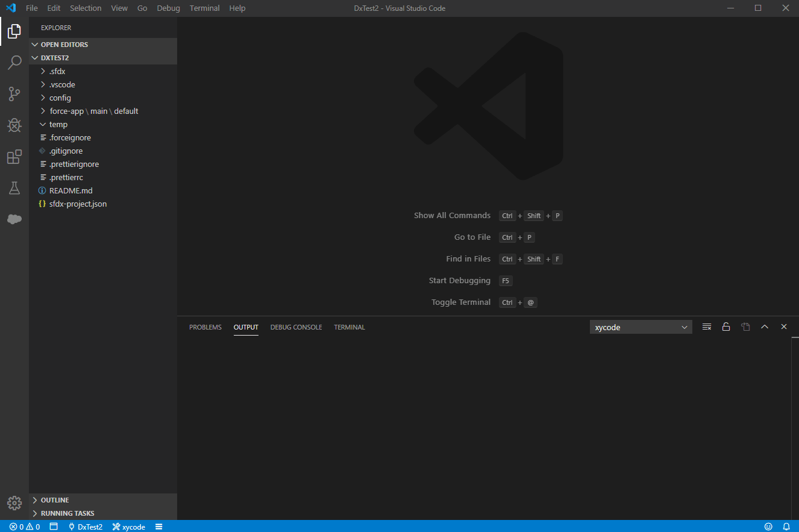
Task: Open the notifications bell icon
Action: (x=786, y=527)
